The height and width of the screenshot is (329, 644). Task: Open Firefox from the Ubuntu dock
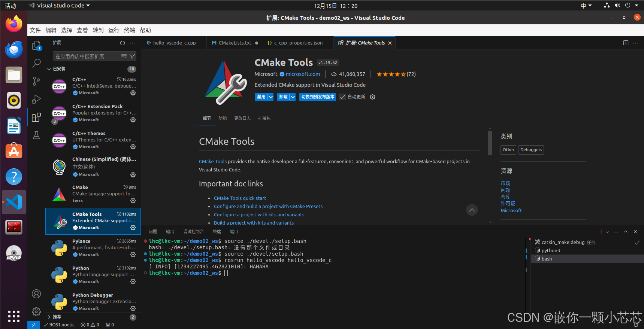pos(14,24)
